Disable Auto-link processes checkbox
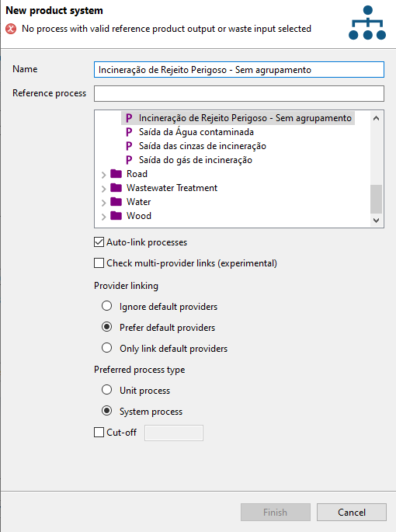 99,242
